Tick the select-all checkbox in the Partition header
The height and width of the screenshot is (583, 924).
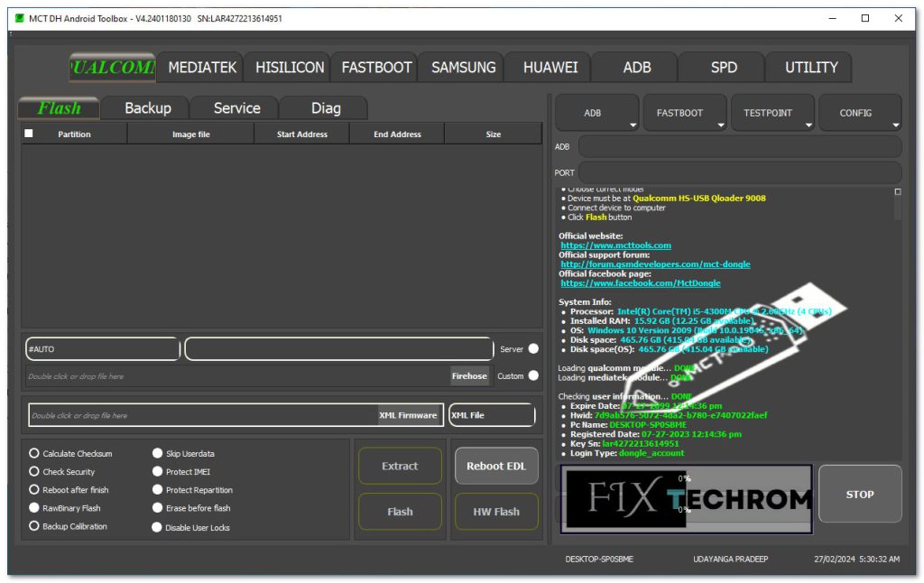[x=28, y=134]
